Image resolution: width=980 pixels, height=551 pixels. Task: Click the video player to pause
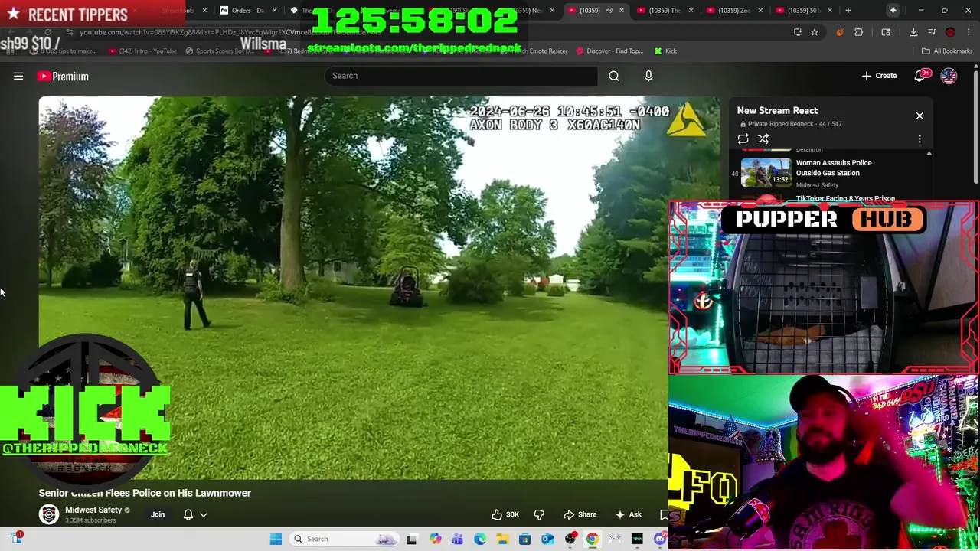pyautogui.click(x=352, y=287)
